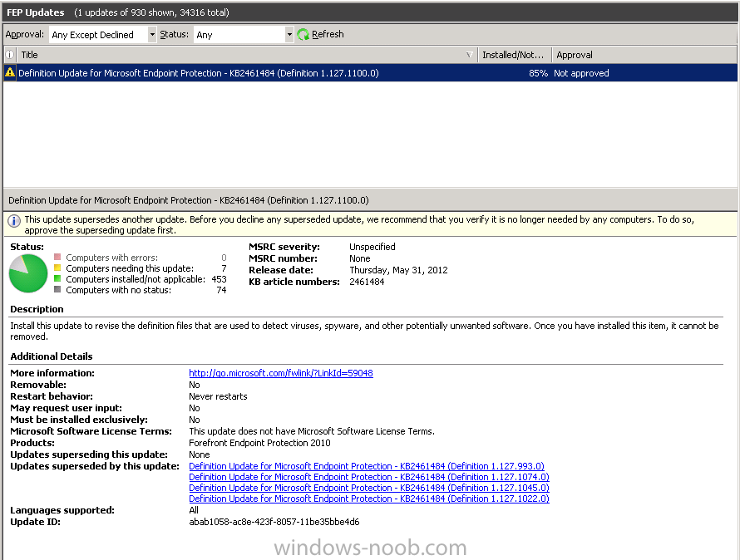Image resolution: width=740 pixels, height=560 pixels.
Task: Click the Update ID value abab1058
Action: pos(274,522)
